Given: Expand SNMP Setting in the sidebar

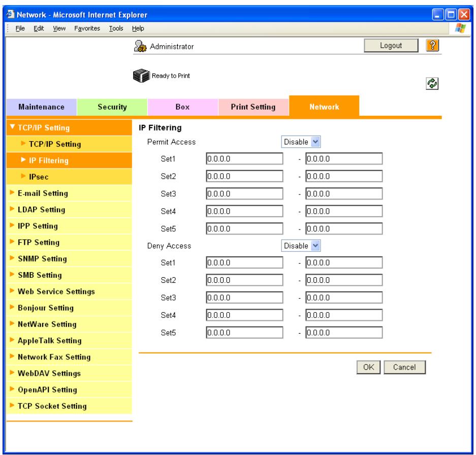Looking at the screenshot, I should (69, 258).
